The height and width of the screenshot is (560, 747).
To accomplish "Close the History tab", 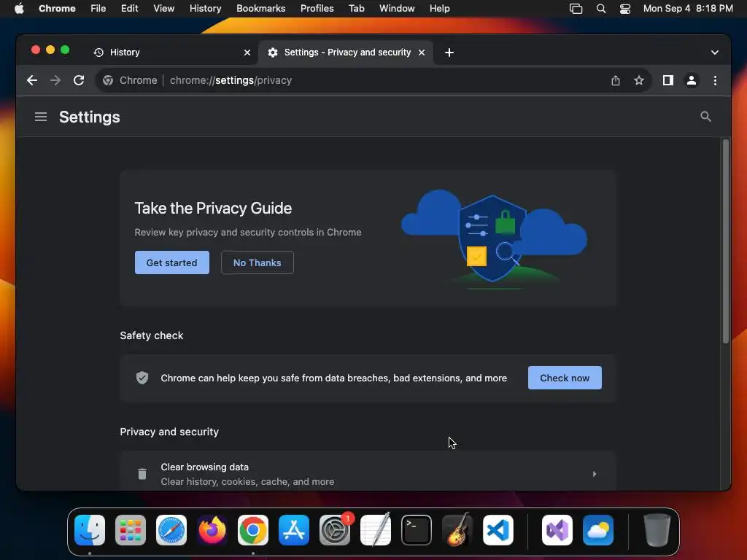I will pos(247,52).
